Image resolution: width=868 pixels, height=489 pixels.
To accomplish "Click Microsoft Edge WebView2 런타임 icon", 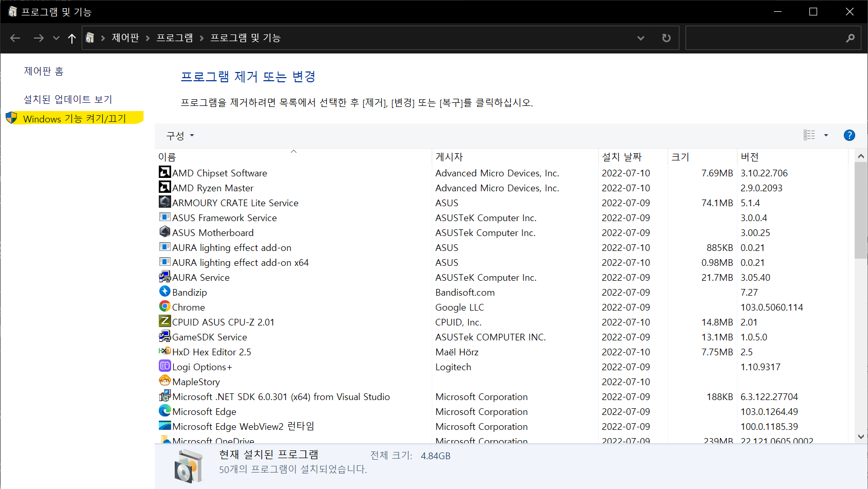I will coord(164,426).
